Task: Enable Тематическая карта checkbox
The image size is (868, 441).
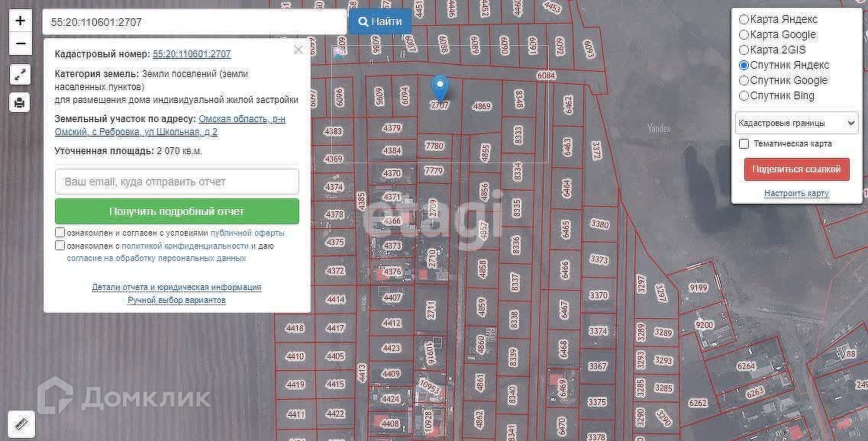Action: coord(744,144)
